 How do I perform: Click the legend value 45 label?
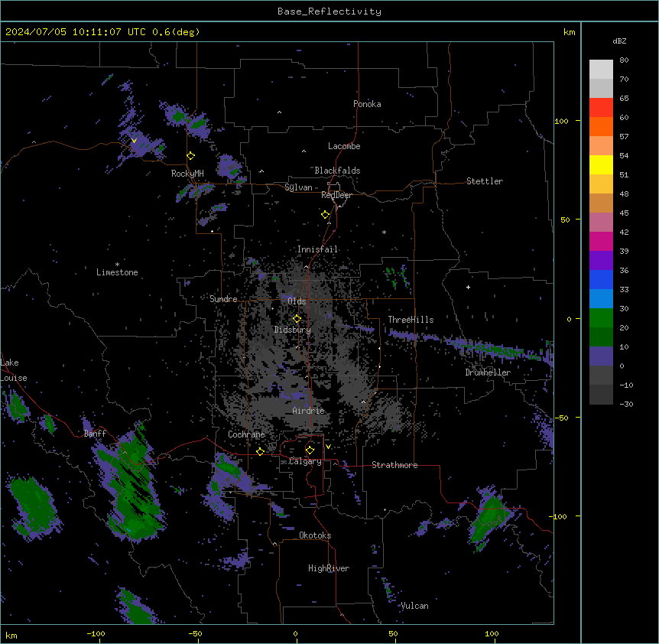(624, 213)
